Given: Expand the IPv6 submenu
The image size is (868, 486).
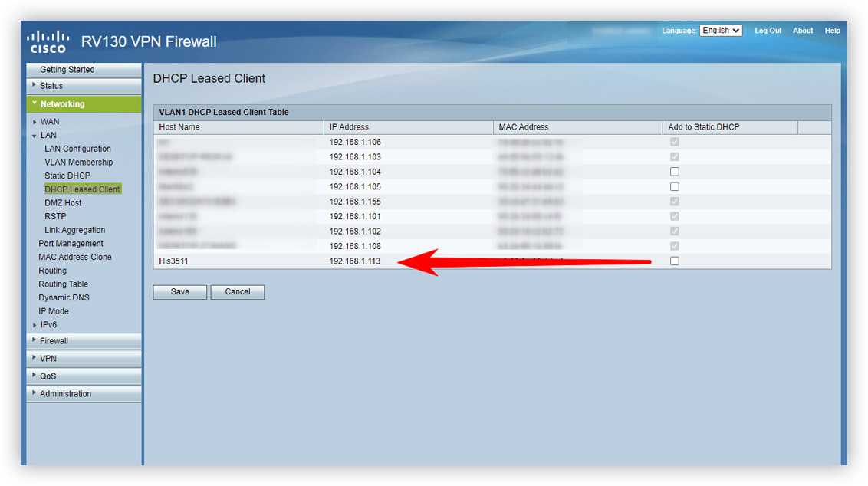Looking at the screenshot, I should [x=48, y=325].
